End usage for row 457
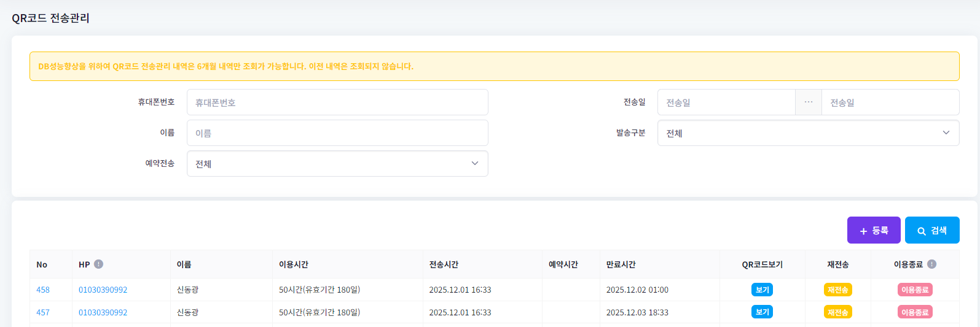This screenshot has width=980, height=327. click(915, 312)
